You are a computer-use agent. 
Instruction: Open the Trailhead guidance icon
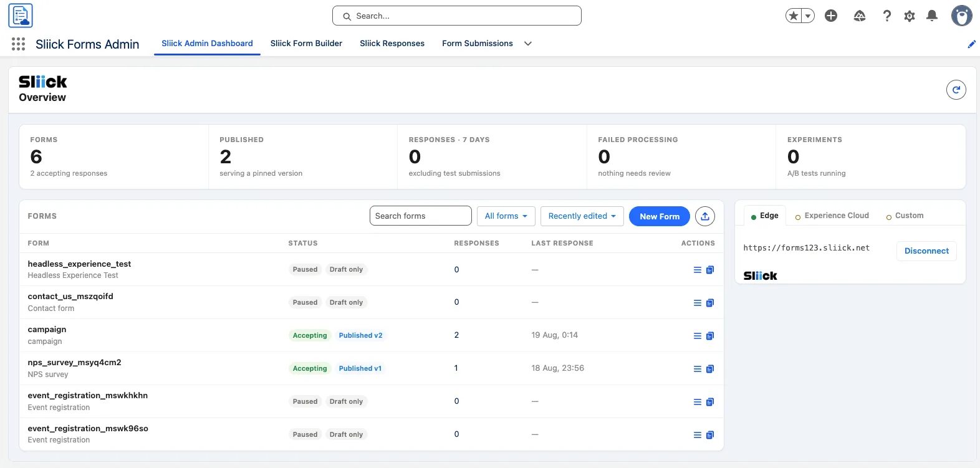pos(860,16)
